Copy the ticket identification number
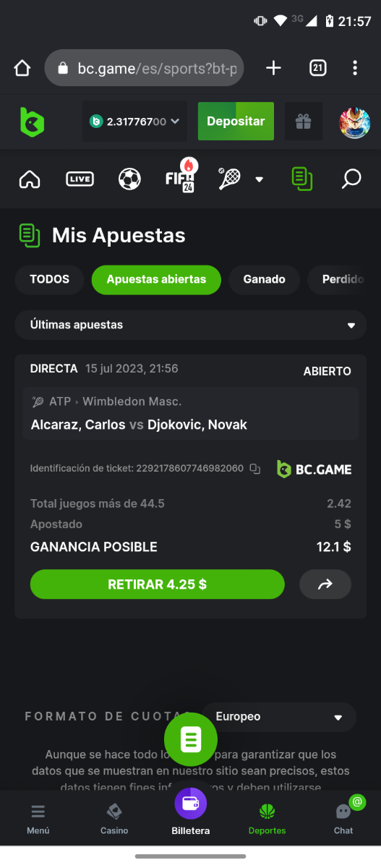 click(254, 469)
